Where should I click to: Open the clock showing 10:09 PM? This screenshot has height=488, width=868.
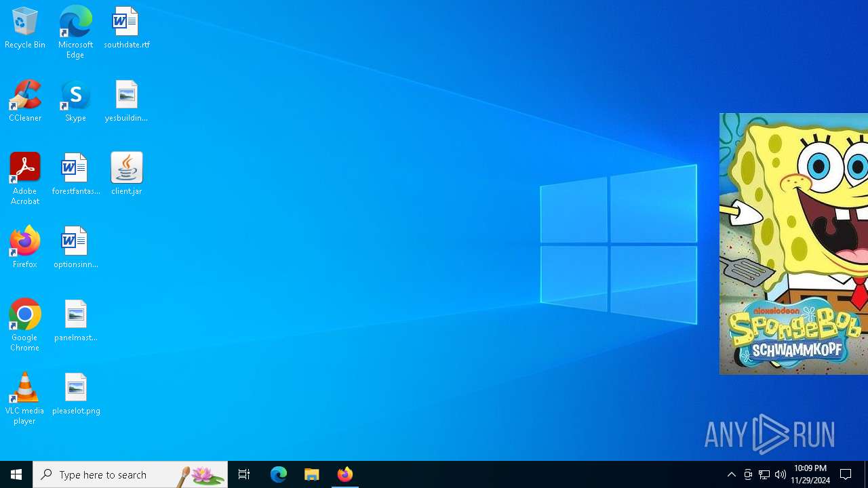pyautogui.click(x=810, y=474)
